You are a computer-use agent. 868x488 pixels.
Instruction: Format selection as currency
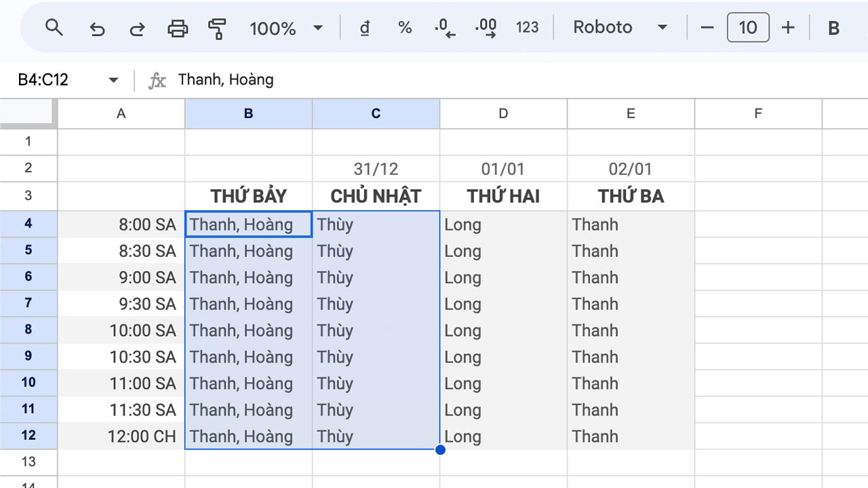point(364,28)
